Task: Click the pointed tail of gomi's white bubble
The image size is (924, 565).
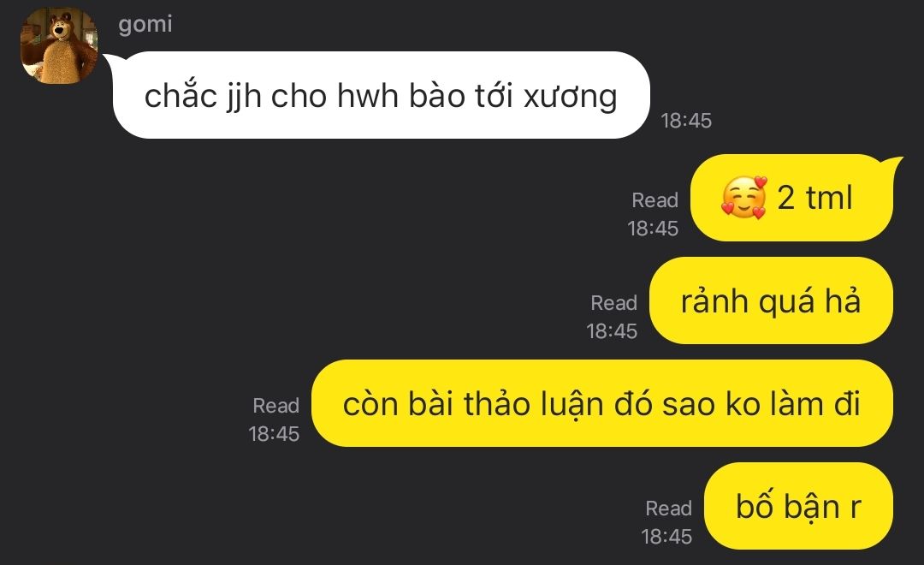Action: pos(110,60)
